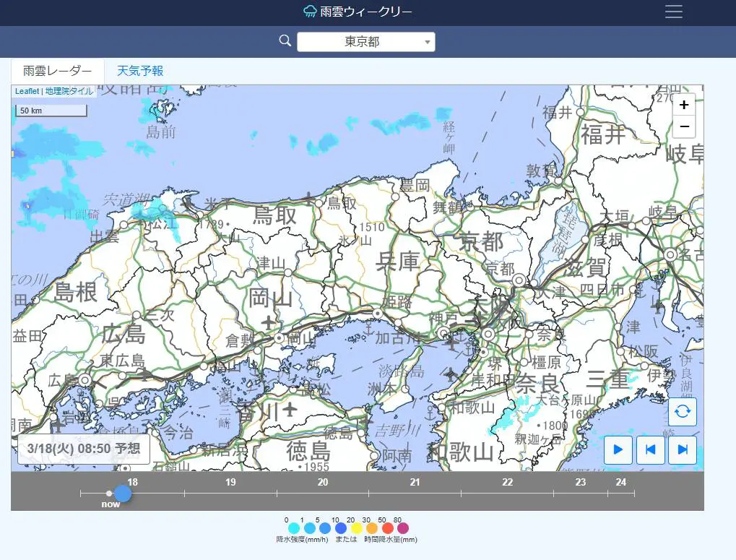Jump to day 21 on timeline
Viewport: 736px width, 560px height.
415,482
